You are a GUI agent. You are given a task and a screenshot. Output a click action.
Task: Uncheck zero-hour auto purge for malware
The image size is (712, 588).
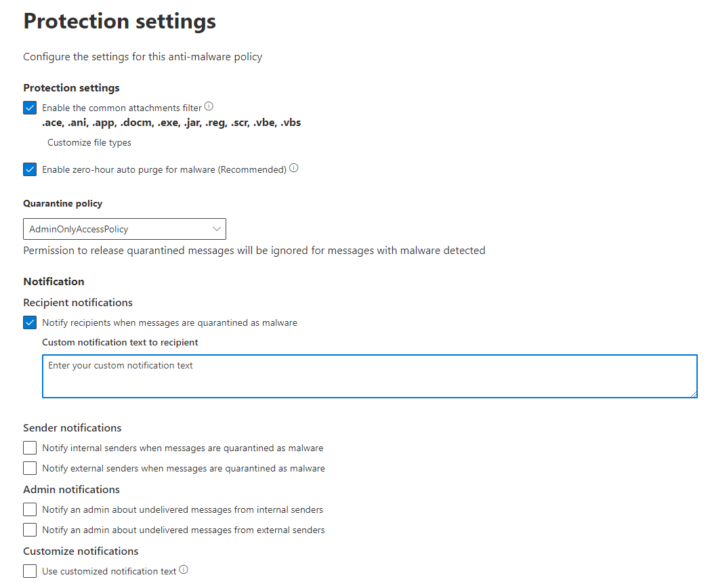click(x=30, y=169)
